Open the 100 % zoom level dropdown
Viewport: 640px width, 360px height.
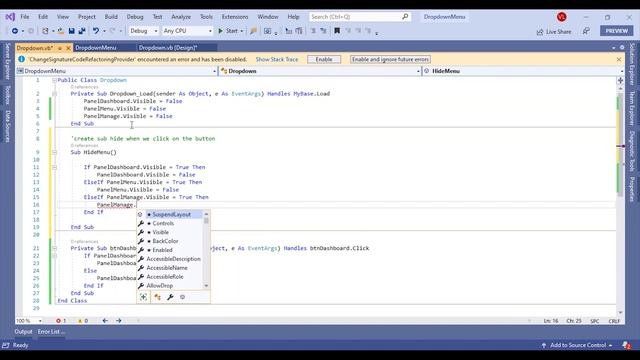[29, 321]
